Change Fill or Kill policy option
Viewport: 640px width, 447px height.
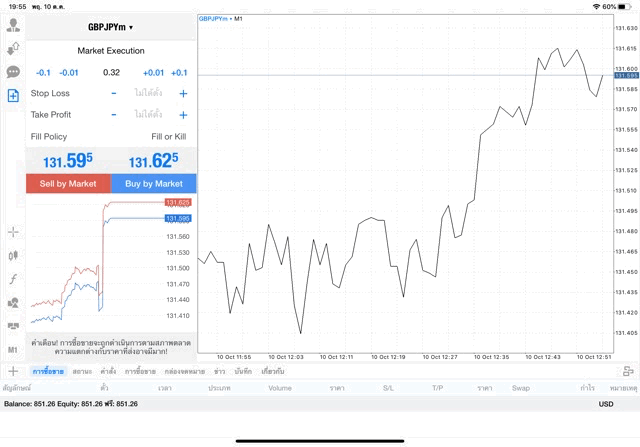coord(168,135)
